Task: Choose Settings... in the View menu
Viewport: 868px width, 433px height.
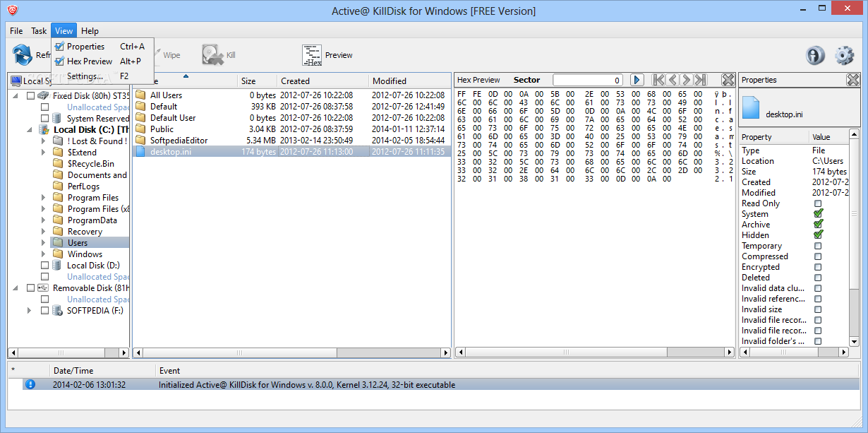Action: click(x=103, y=76)
